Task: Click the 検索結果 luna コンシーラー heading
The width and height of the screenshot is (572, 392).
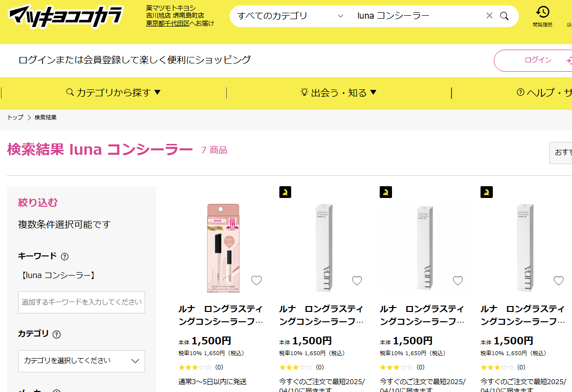Action: [100, 149]
